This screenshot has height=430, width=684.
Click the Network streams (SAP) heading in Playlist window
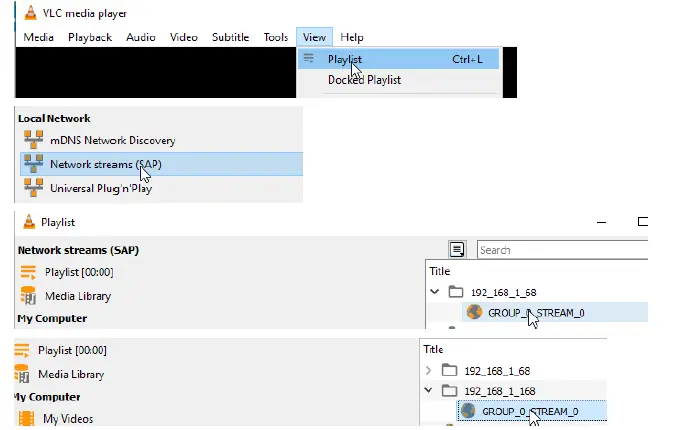(x=78, y=250)
